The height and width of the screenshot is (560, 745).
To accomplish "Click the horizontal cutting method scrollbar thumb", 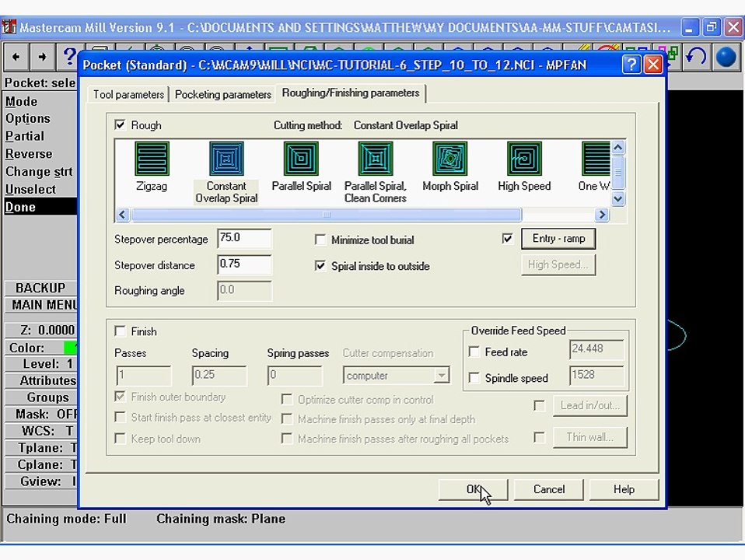I will (327, 215).
